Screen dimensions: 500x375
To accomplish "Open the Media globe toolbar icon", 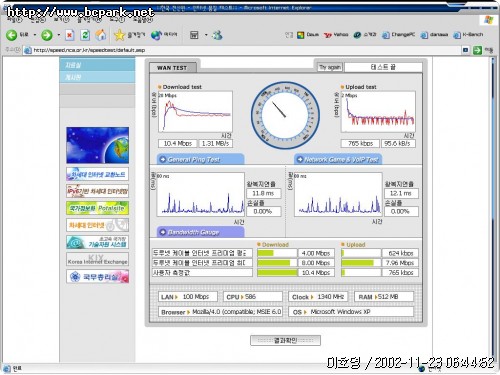I will pos(156,35).
